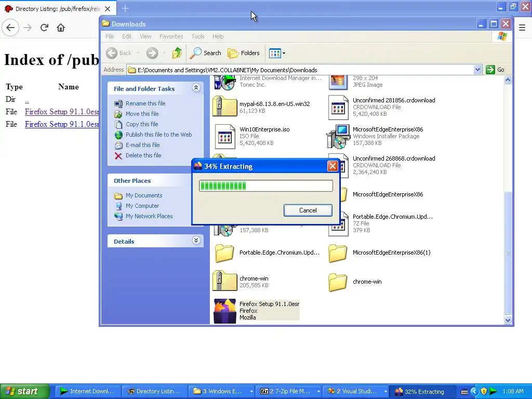
Task: Open Windows Explorer taskbar group
Action: coord(221,391)
